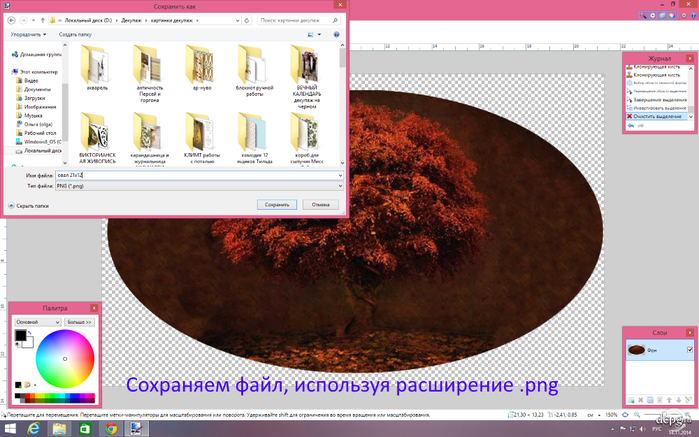Click the Отмена button

(321, 205)
